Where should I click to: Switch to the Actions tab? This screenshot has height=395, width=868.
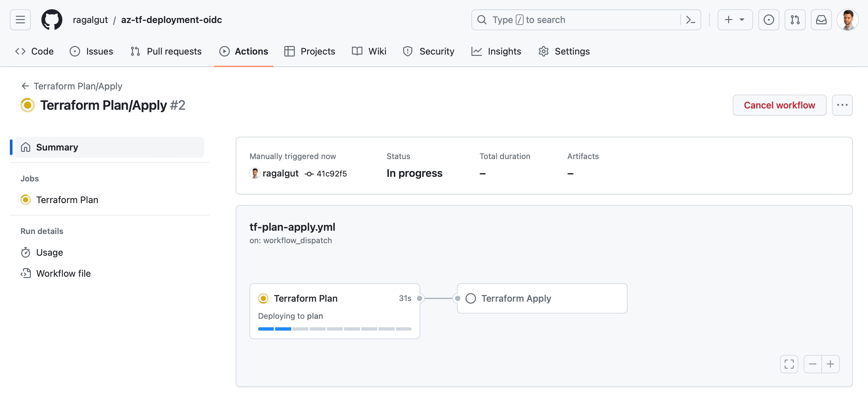point(244,51)
